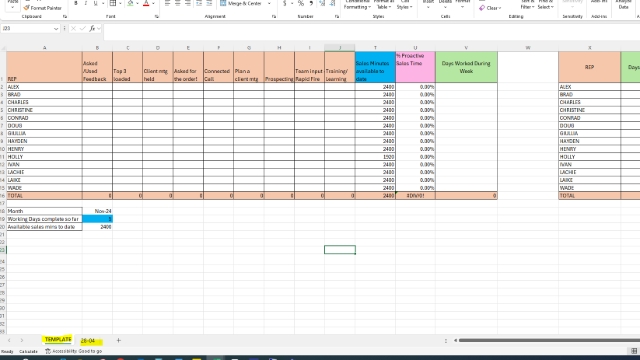The height and width of the screenshot is (360, 640).
Task: Click the scroll-left arrow of horizontal scrollbar
Action: [x=455, y=340]
